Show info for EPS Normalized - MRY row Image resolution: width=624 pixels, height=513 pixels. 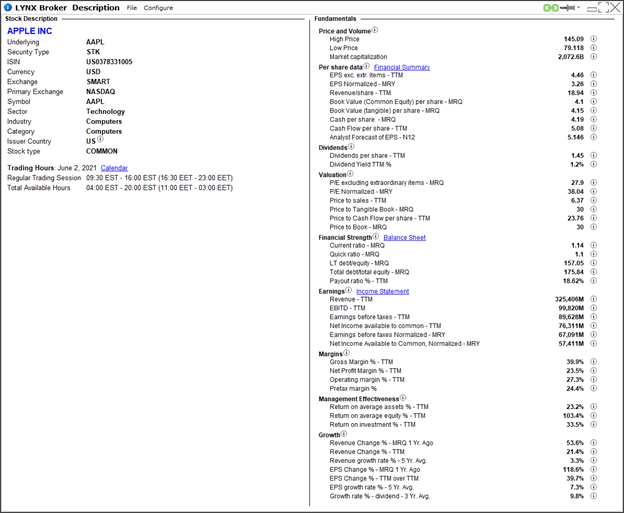[x=593, y=84]
